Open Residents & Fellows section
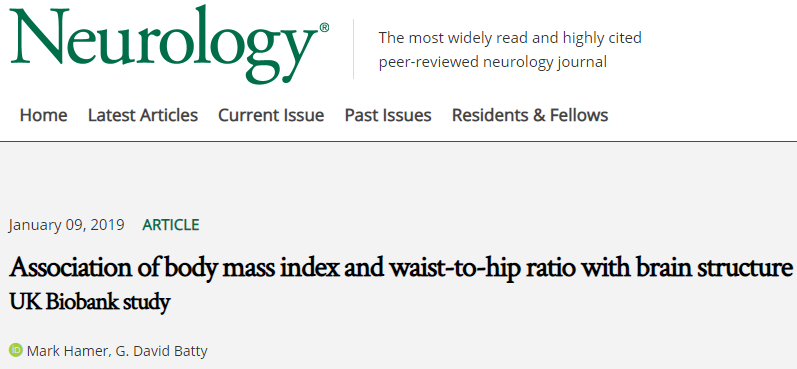797x369 pixels. pos(530,115)
